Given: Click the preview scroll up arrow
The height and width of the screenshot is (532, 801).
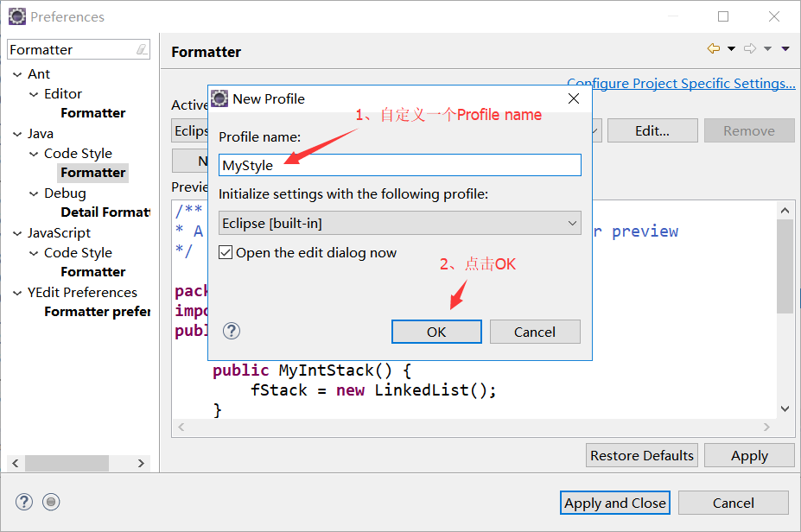Looking at the screenshot, I should 785,210.
